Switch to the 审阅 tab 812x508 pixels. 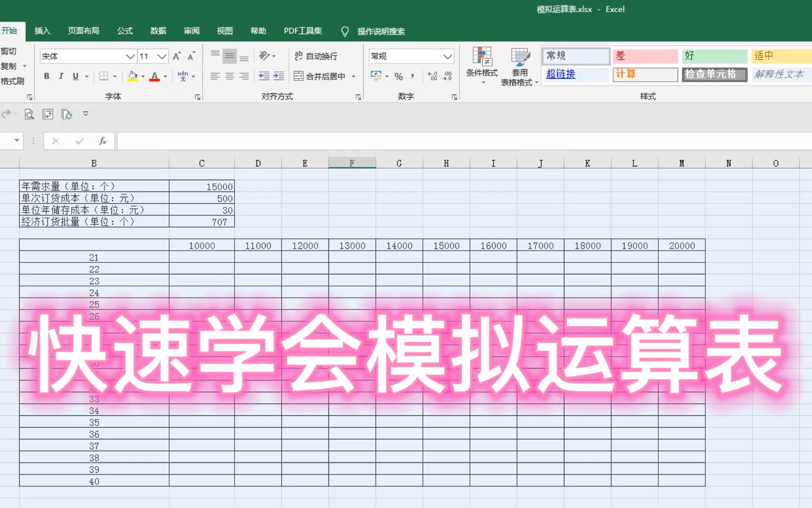tap(192, 31)
